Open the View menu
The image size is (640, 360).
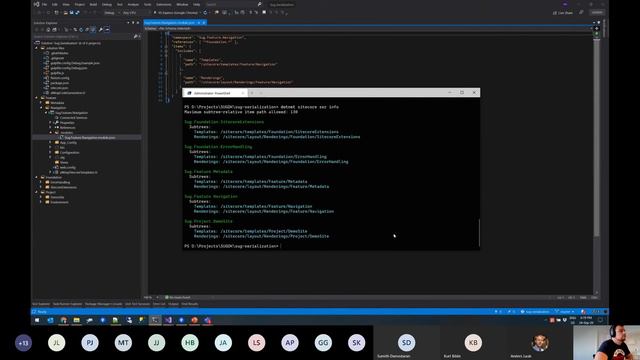[x=66, y=4]
